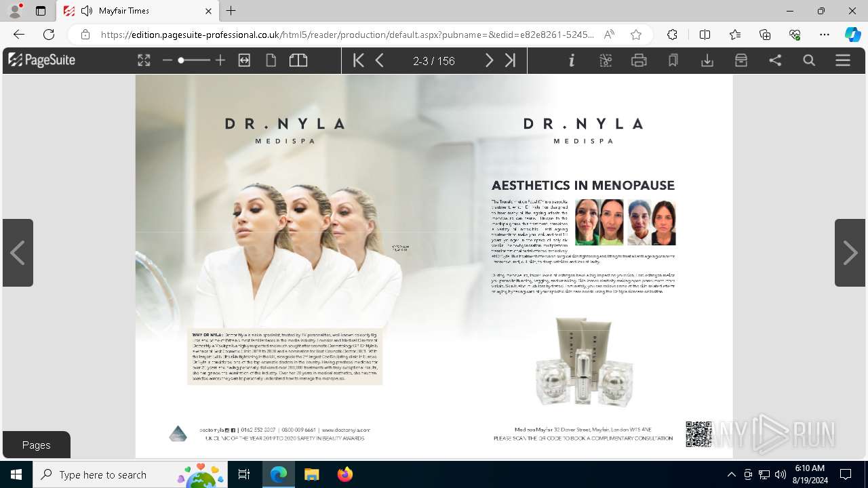Image resolution: width=868 pixels, height=488 pixels.
Task: Go to previous page in toolbar
Action: tap(380, 60)
